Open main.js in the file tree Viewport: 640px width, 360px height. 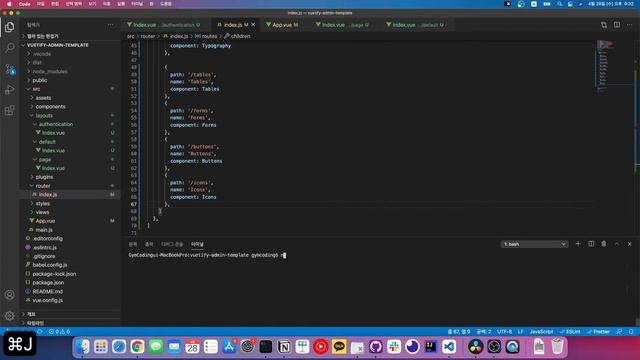[44, 230]
